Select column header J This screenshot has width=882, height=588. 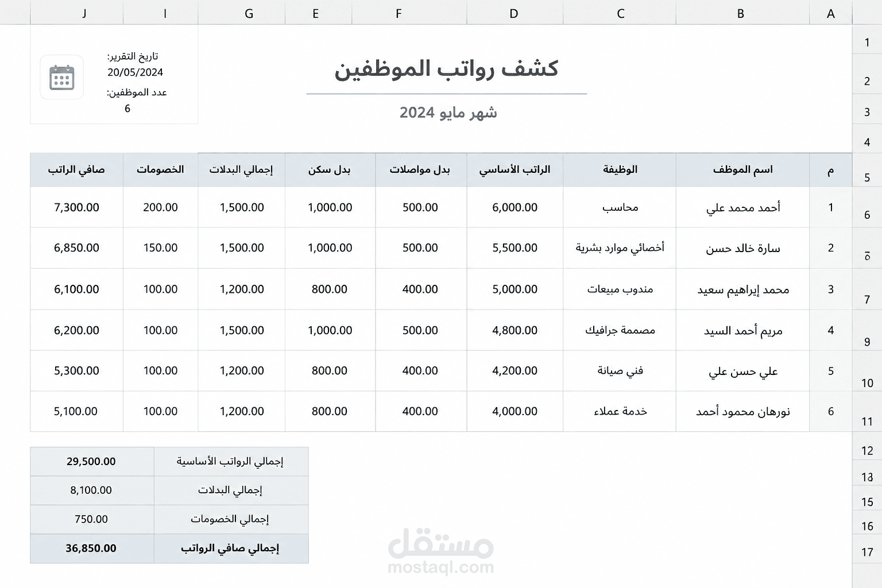(x=77, y=13)
